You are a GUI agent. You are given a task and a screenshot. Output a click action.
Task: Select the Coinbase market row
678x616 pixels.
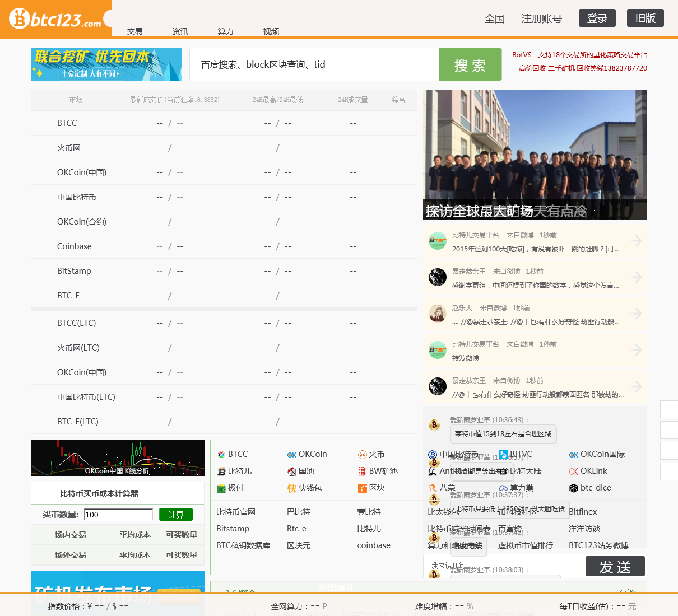pyautogui.click(x=224, y=246)
